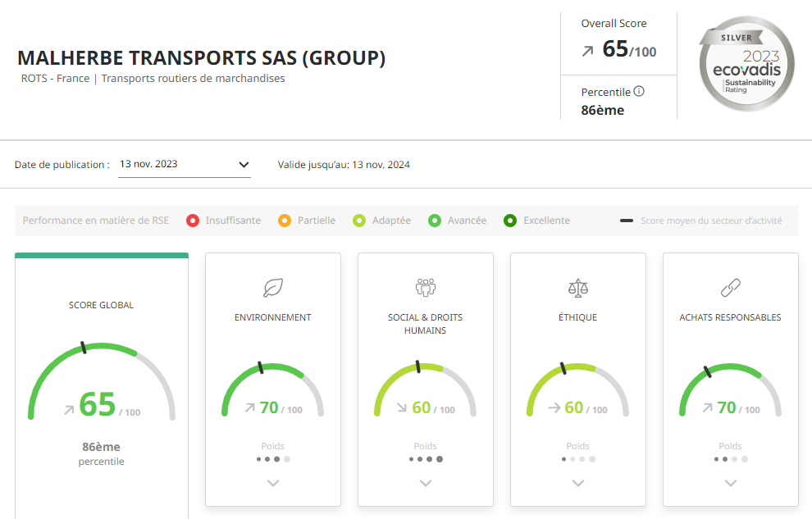Click the Environnement leaf icon

pos(273,288)
